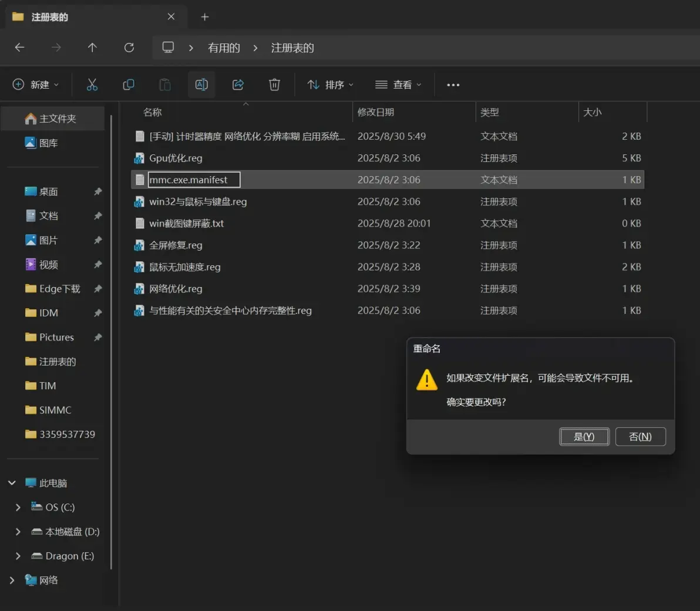Unpin Edge下载 using its pin icon
Image resolution: width=700 pixels, height=611 pixels.
tap(97, 289)
